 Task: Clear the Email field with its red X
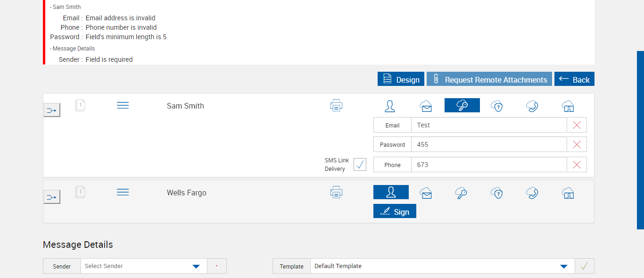pos(577,125)
